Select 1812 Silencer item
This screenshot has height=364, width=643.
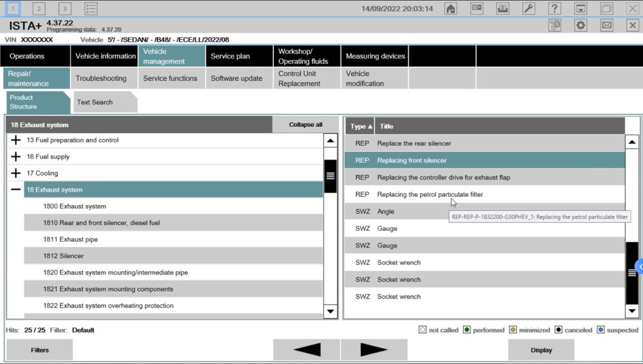click(174, 256)
